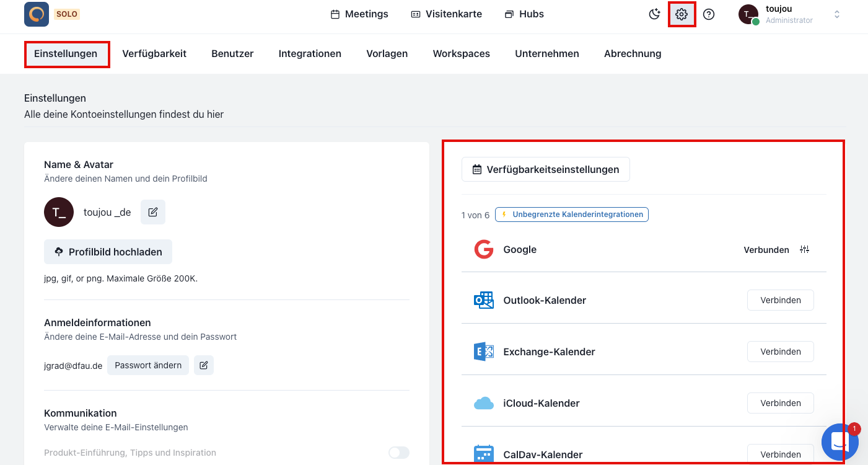This screenshot has width=868, height=465.
Task: Expand the toujou account dropdown
Action: (836, 14)
